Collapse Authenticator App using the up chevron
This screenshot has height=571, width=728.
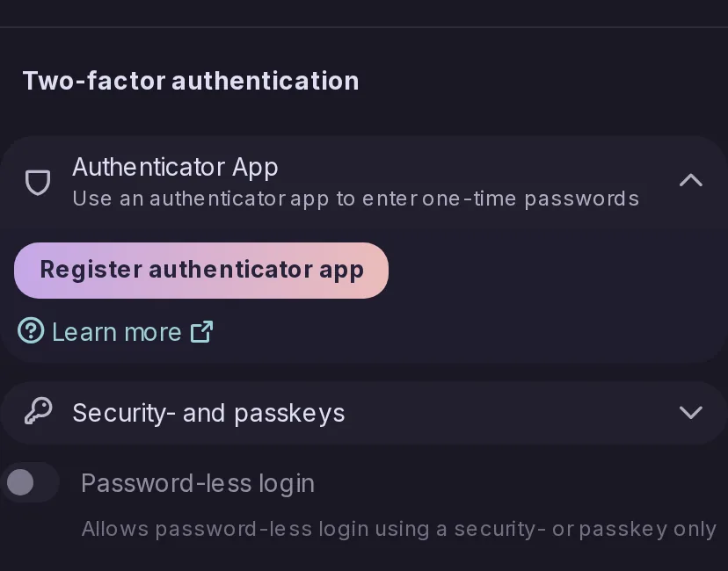point(691,180)
